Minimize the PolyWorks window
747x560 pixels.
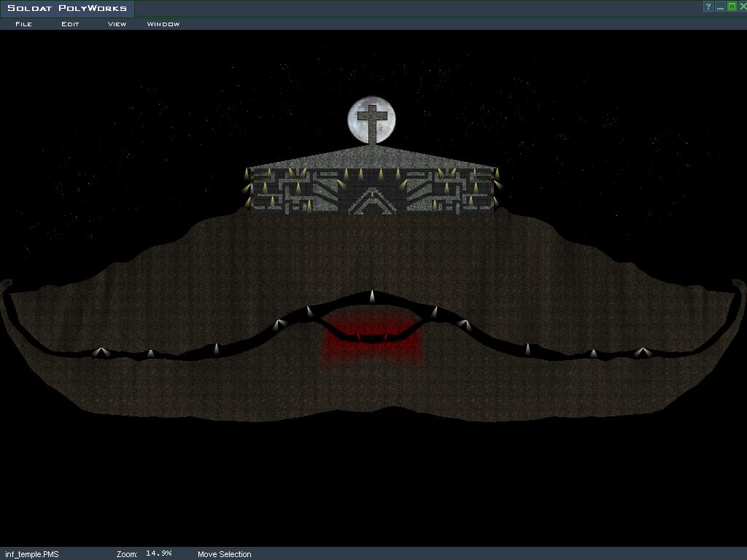pyautogui.click(x=720, y=7)
